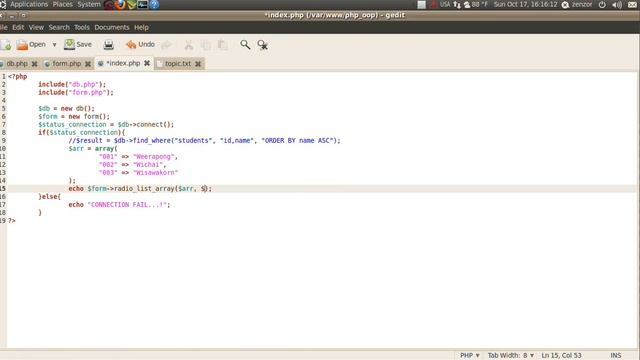Screen dimensions: 640x360
Task: Open the Edit menu
Action: [x=18, y=27]
